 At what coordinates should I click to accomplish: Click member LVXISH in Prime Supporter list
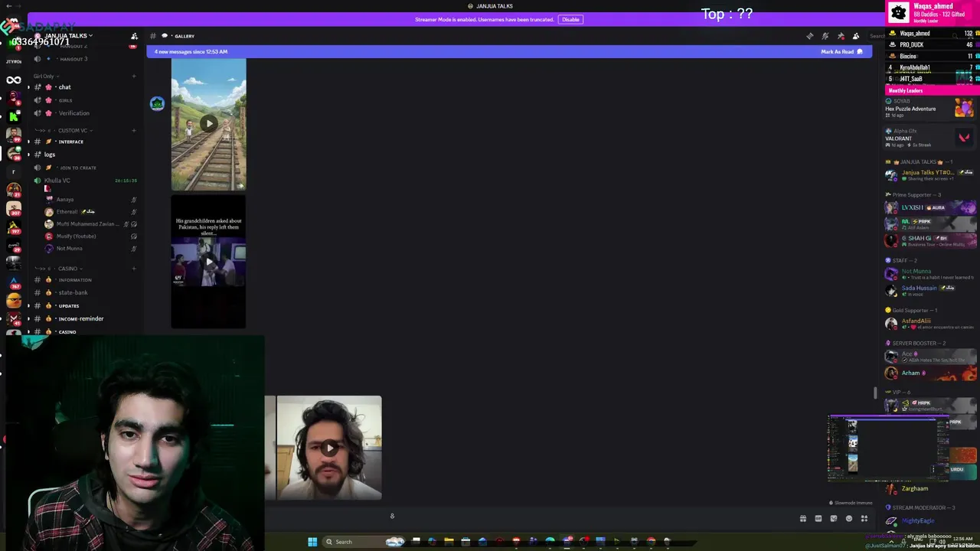(x=931, y=207)
